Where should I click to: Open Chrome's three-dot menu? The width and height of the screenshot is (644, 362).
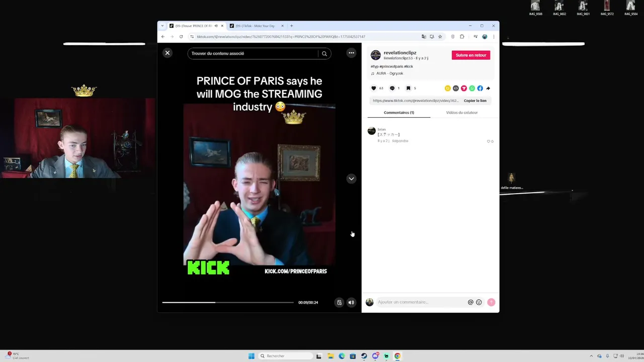coord(494,37)
